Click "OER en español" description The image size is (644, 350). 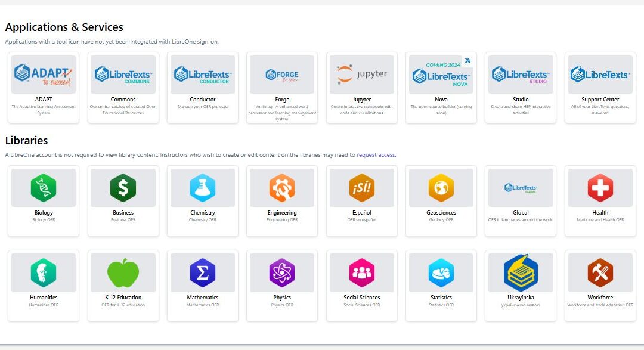coord(361,220)
